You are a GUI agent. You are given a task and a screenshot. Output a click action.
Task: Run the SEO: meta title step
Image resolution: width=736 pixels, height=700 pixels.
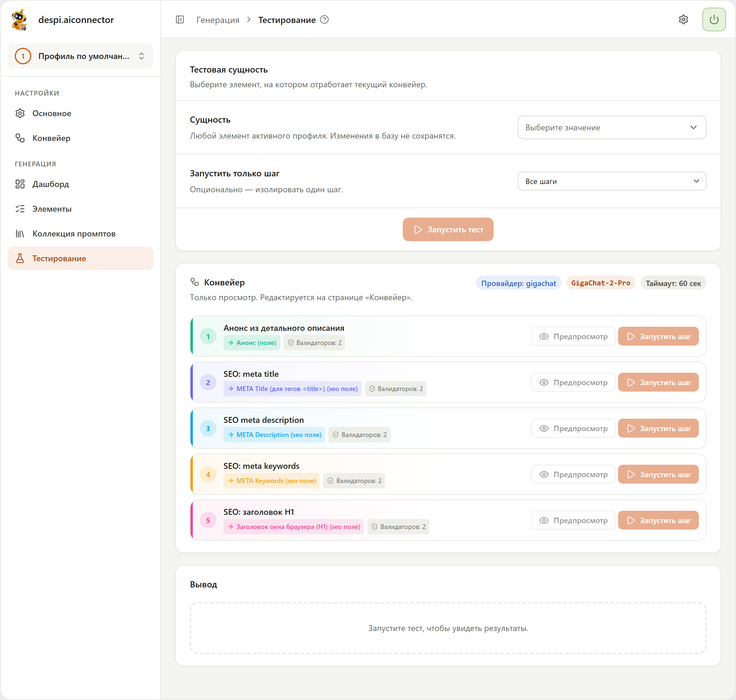pyautogui.click(x=658, y=382)
